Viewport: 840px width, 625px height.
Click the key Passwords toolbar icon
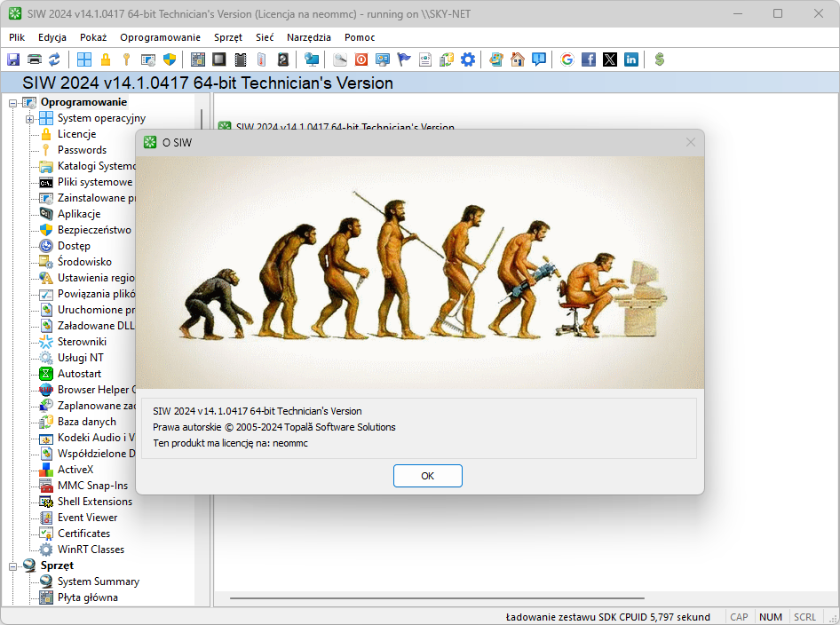[126, 59]
